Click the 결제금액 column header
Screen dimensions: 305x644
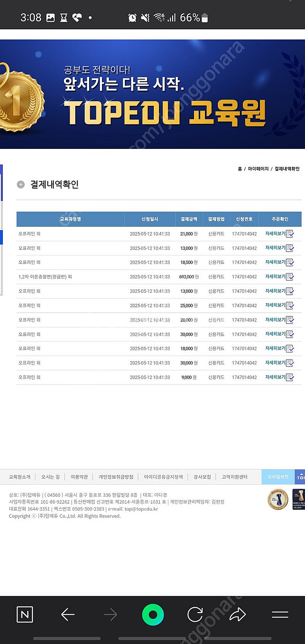pyautogui.click(x=189, y=219)
